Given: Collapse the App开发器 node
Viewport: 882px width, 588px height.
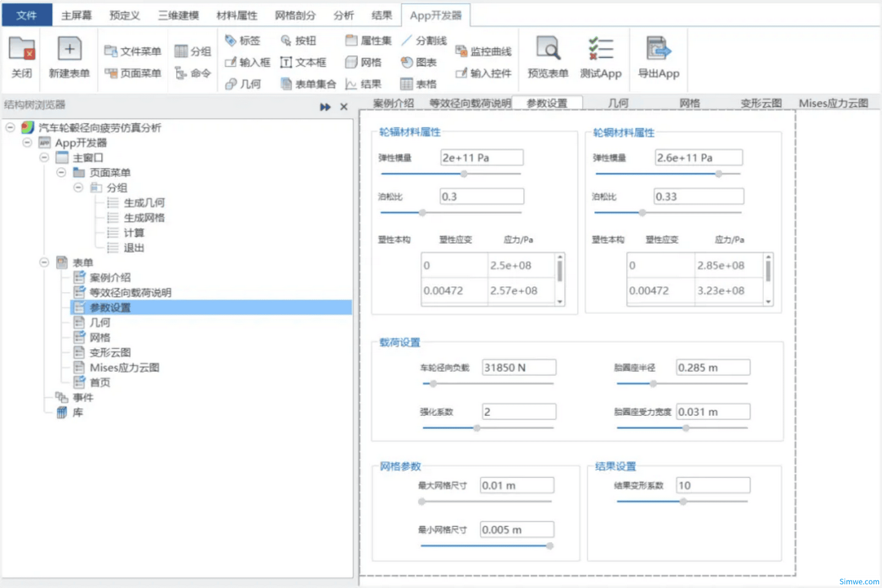Looking at the screenshot, I should pyautogui.click(x=26, y=142).
